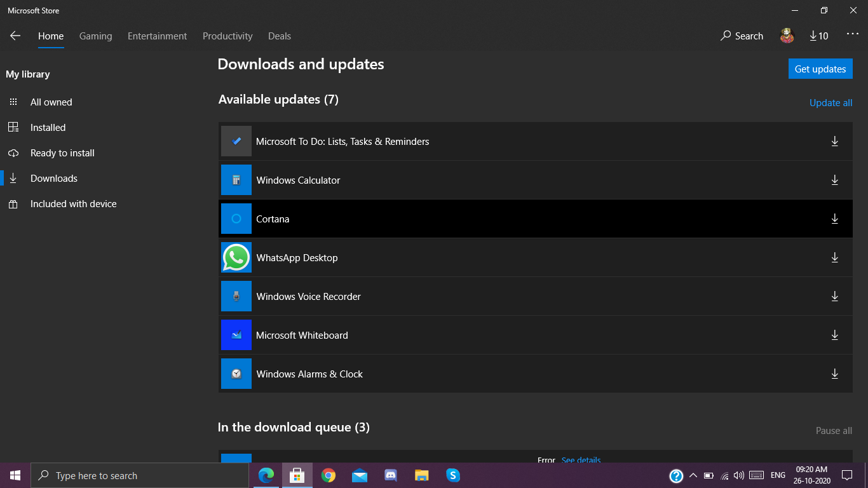Click the Search button in the Store header

pyautogui.click(x=742, y=36)
